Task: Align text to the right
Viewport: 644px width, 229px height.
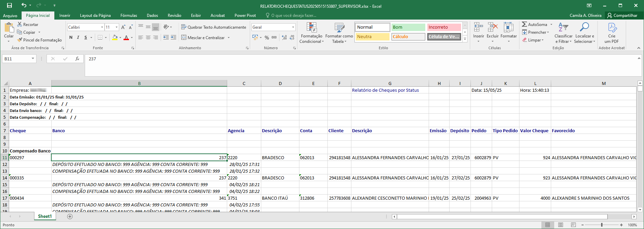Action: (x=156, y=37)
